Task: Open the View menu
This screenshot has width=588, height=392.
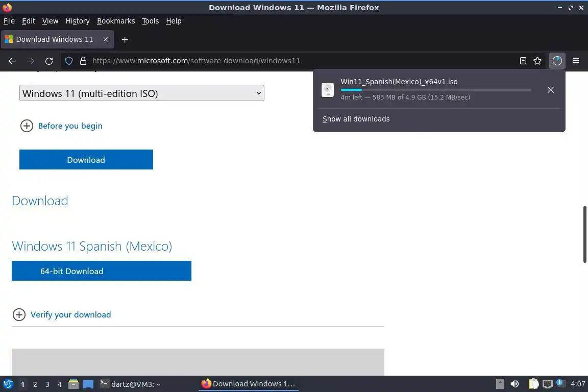Action: 50,21
